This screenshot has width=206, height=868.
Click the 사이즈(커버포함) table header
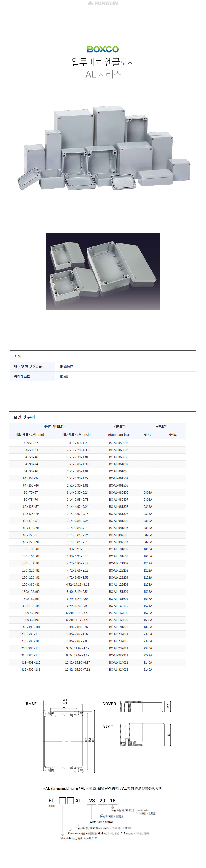pyautogui.click(x=54, y=426)
